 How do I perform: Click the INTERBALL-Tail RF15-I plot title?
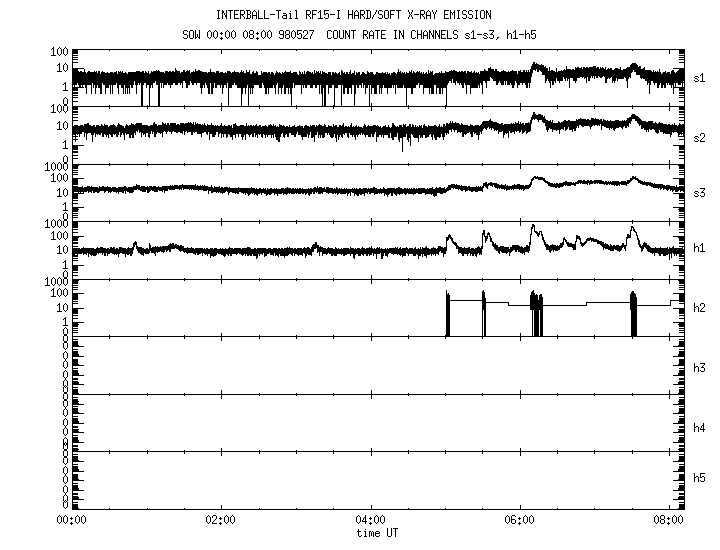(x=360, y=15)
